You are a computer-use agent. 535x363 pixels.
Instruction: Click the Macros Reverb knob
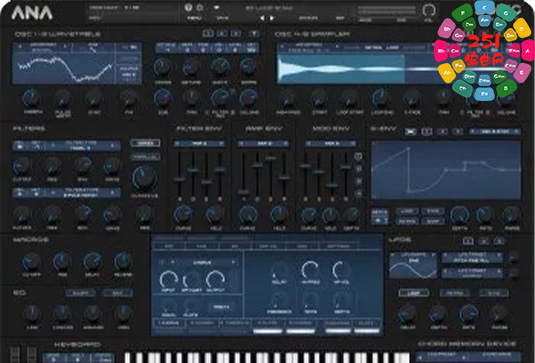[x=123, y=262]
